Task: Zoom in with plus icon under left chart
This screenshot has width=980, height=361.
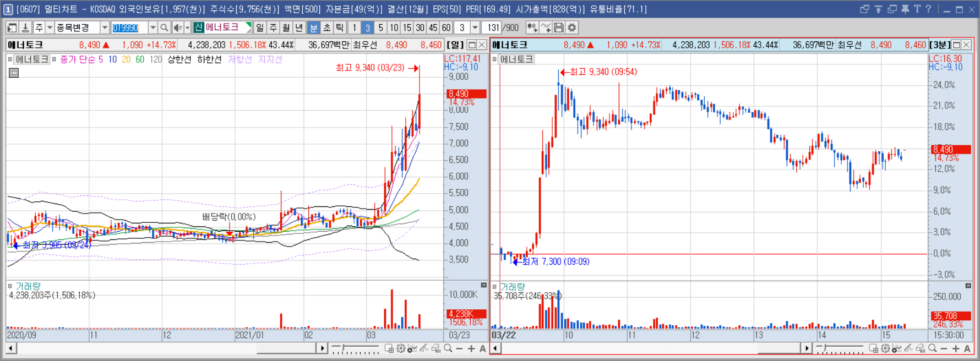Action: coord(471,348)
